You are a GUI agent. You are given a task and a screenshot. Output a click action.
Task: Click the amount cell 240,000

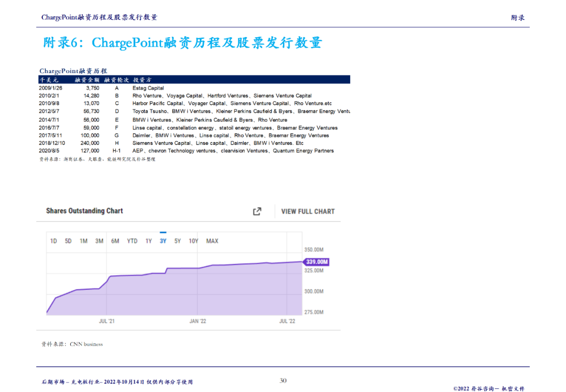(x=90, y=143)
